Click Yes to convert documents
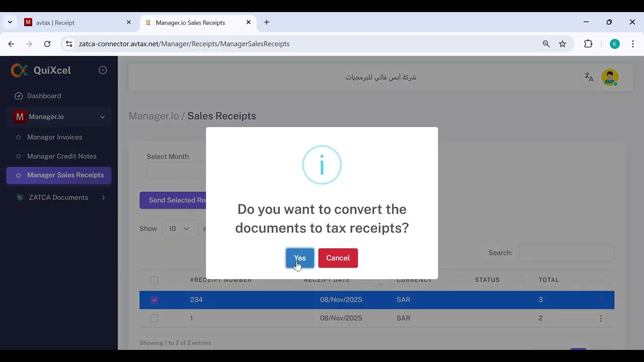 pyautogui.click(x=299, y=258)
